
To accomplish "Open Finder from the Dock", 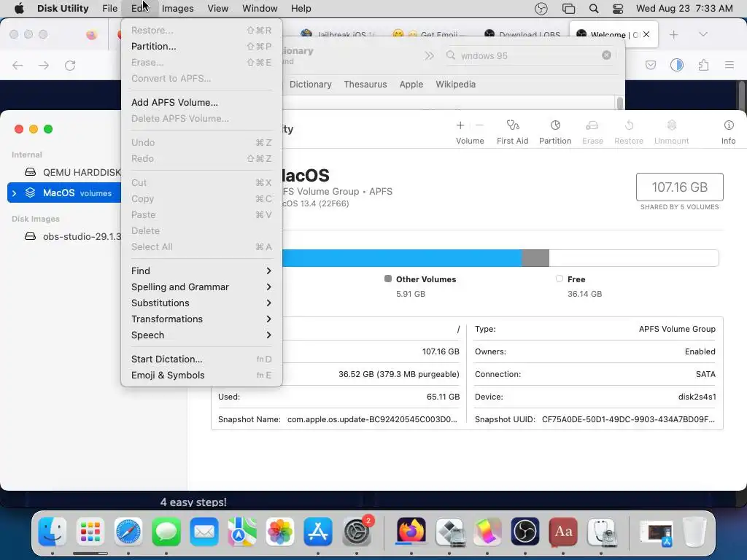I will tap(53, 532).
